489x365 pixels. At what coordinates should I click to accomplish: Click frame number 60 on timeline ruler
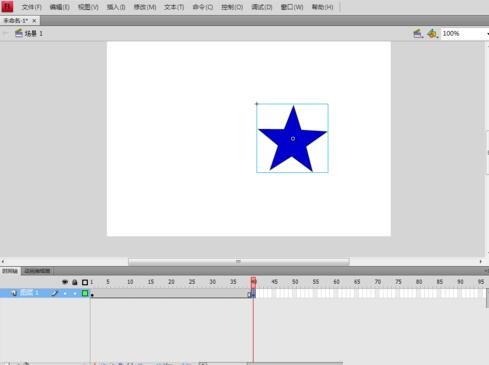pos(336,282)
